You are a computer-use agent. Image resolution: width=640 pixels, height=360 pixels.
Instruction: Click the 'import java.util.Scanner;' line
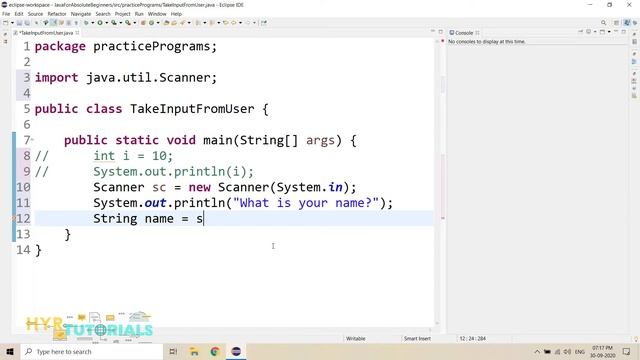(x=126, y=78)
